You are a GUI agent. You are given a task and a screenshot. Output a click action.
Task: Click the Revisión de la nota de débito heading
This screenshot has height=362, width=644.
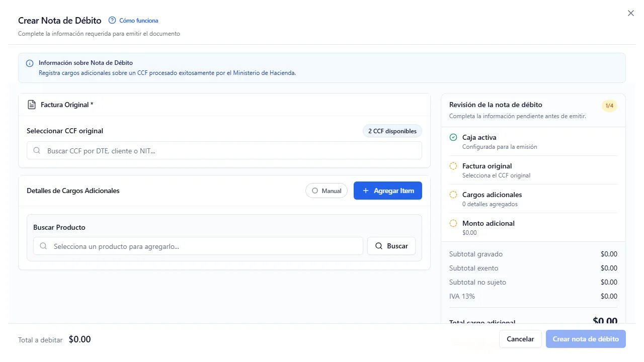coord(496,105)
